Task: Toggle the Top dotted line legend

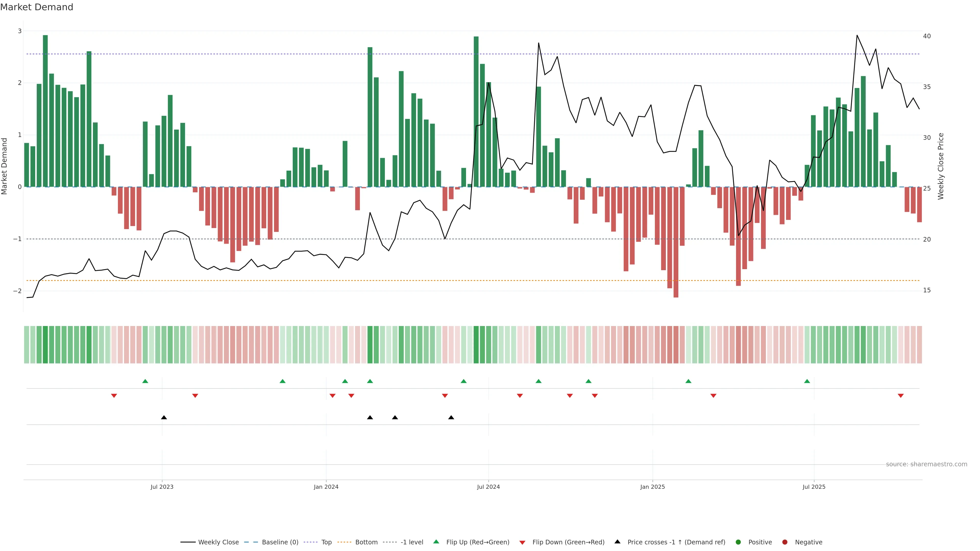Action: click(326, 542)
